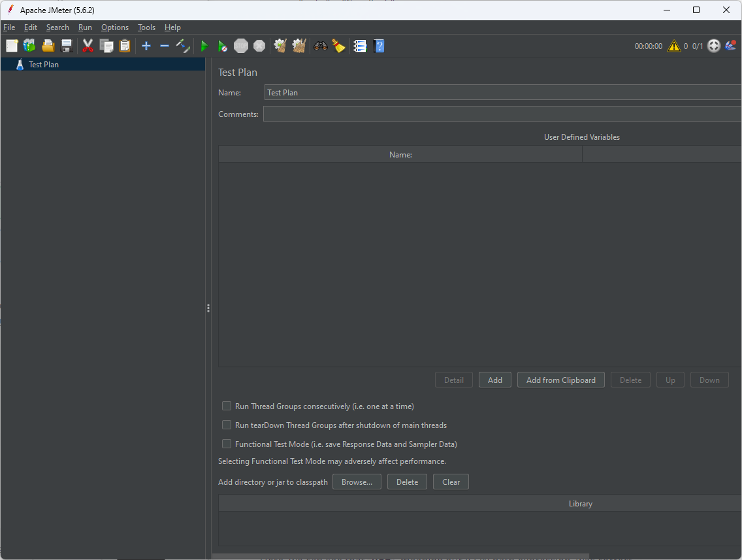Select the Test Plan tree node

tap(103, 65)
